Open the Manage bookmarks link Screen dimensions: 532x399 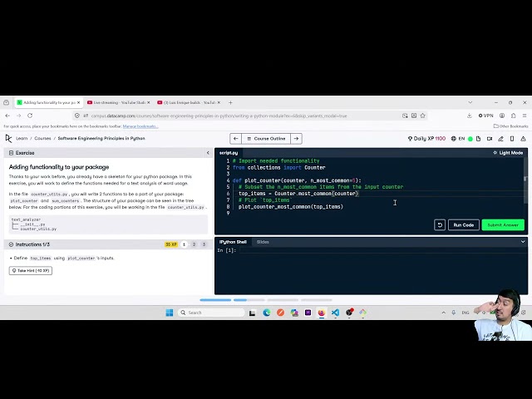click(140, 126)
